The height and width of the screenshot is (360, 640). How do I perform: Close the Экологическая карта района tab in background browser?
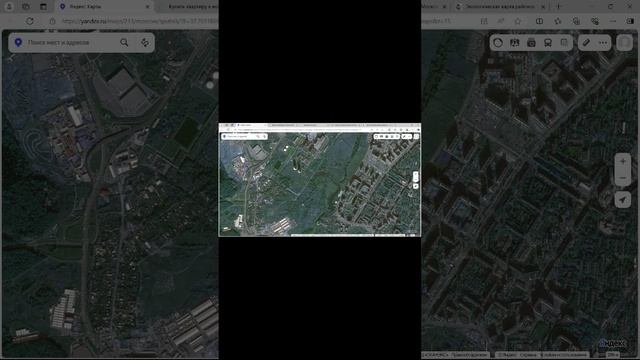pos(543,7)
